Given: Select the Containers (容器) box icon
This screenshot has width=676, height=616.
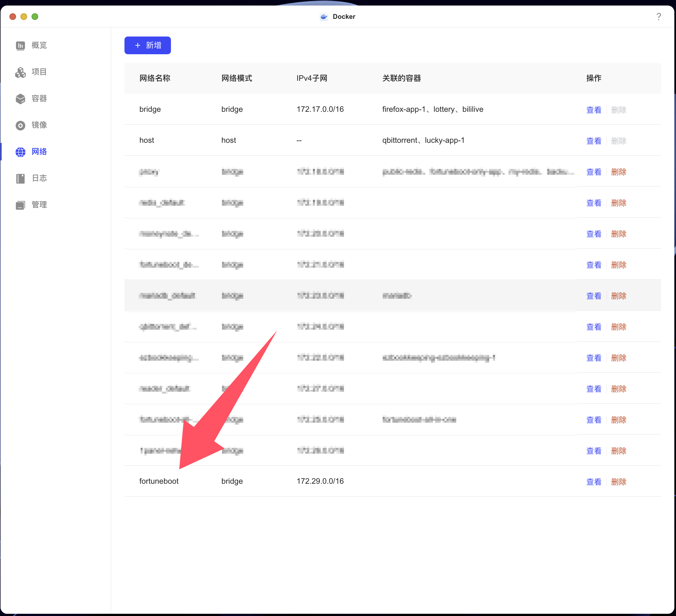Looking at the screenshot, I should [x=20, y=99].
